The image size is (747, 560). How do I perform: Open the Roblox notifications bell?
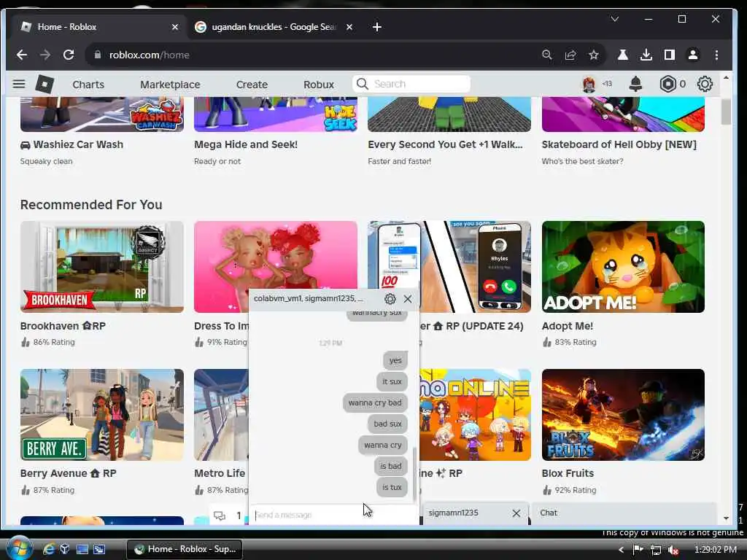(x=635, y=85)
